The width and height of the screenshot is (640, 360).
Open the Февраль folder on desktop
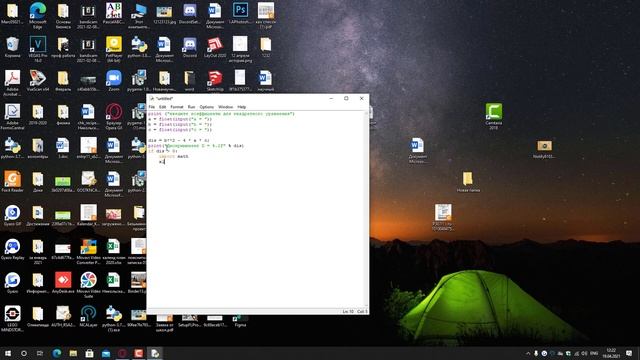click(63, 80)
